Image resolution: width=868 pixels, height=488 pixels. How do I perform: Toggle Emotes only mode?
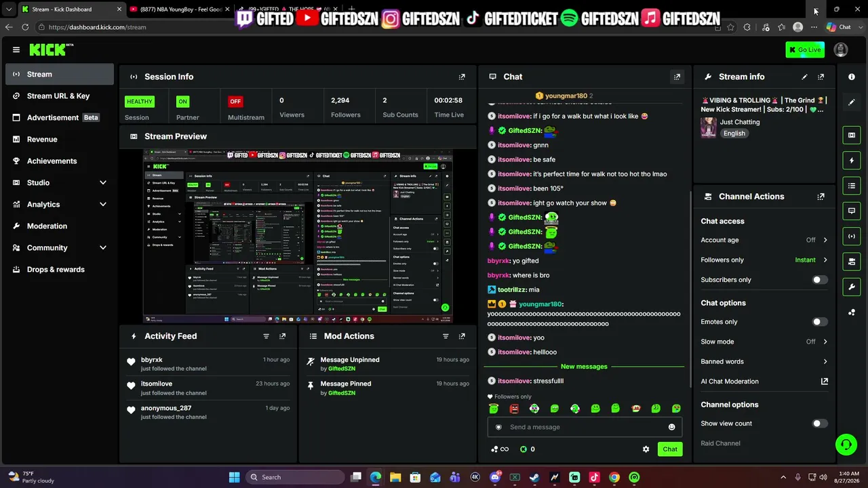coord(820,322)
